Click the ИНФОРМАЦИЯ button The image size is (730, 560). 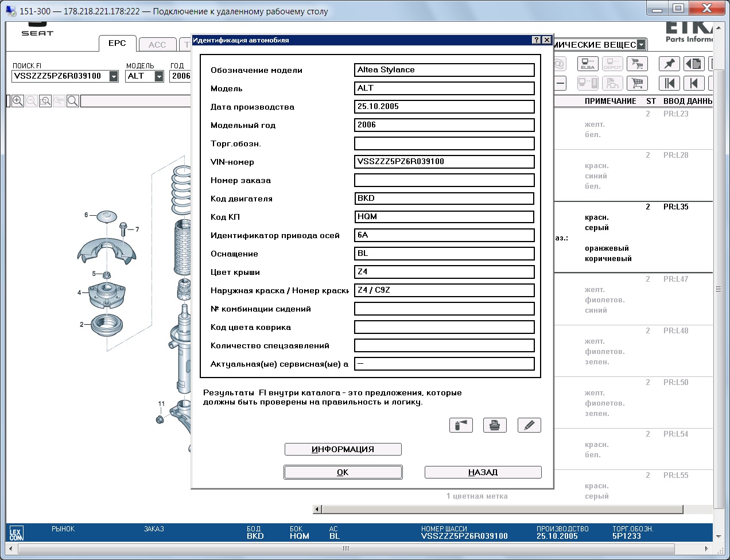coord(343,449)
